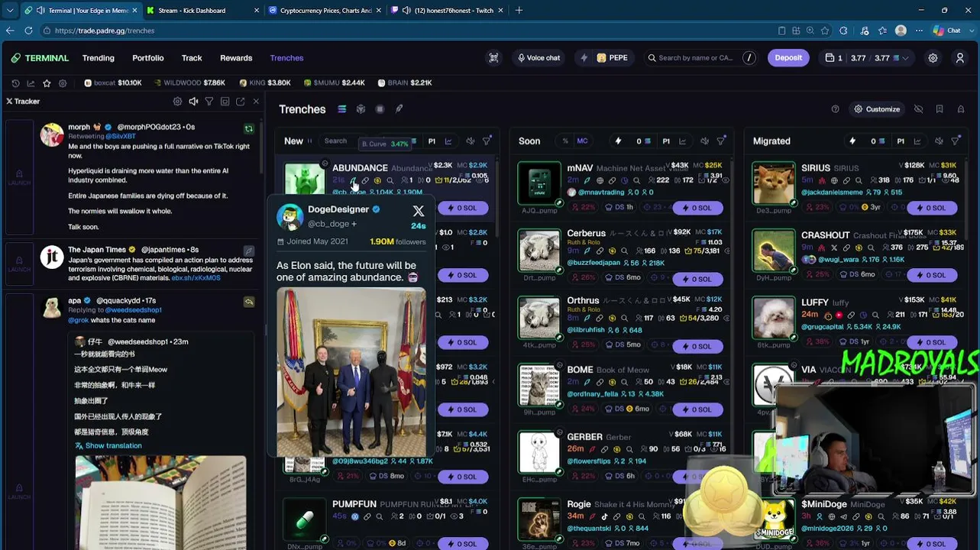Open the settings gear in the top navigation bar
This screenshot has height=550, width=980.
pos(933,58)
